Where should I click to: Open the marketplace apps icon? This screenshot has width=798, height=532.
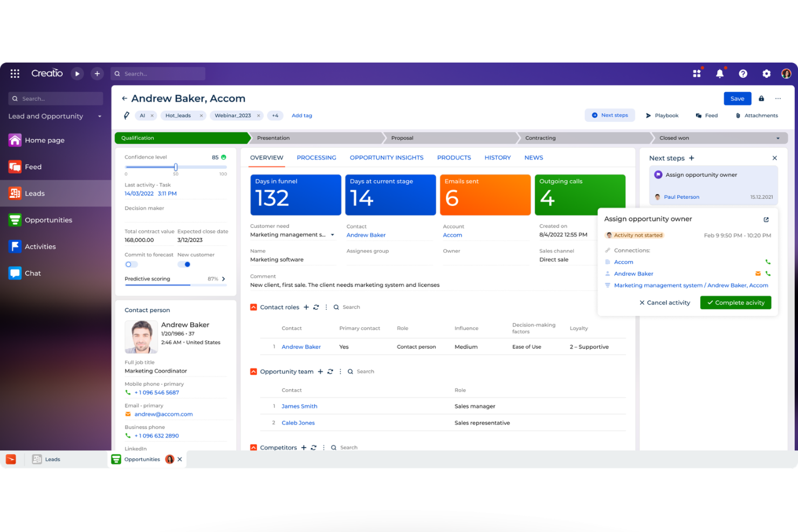point(697,73)
